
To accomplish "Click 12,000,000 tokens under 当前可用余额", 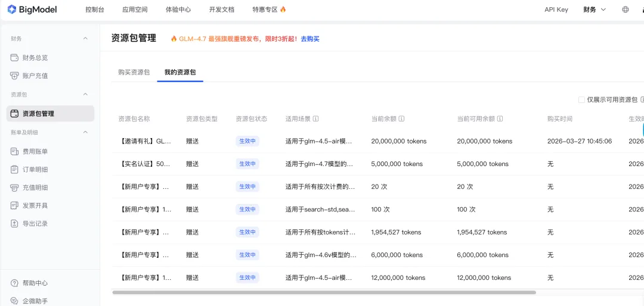I will tap(484, 277).
